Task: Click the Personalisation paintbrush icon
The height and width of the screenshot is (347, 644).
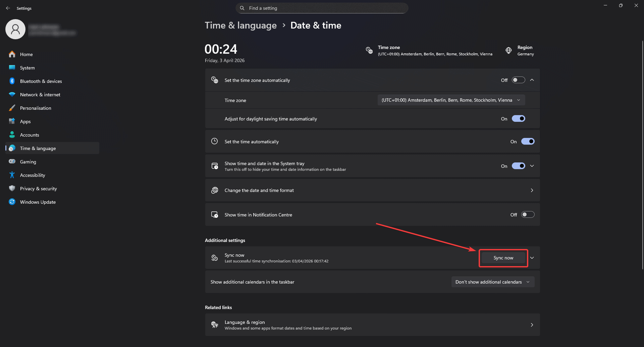Action: [x=12, y=108]
